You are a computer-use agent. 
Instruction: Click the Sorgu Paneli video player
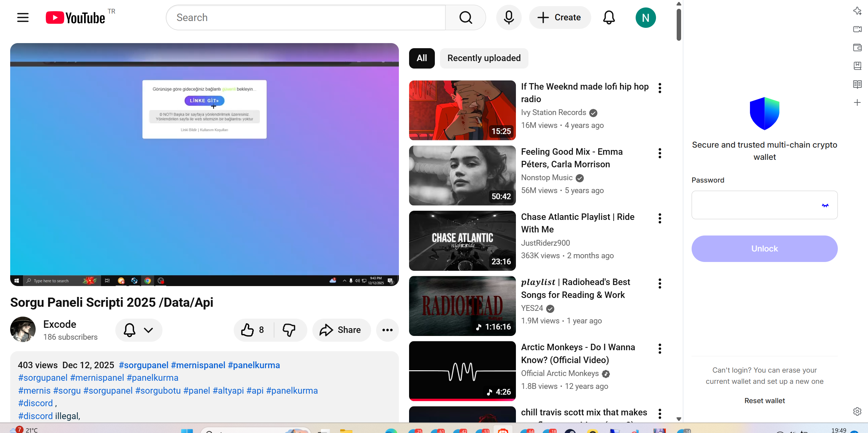tap(204, 164)
